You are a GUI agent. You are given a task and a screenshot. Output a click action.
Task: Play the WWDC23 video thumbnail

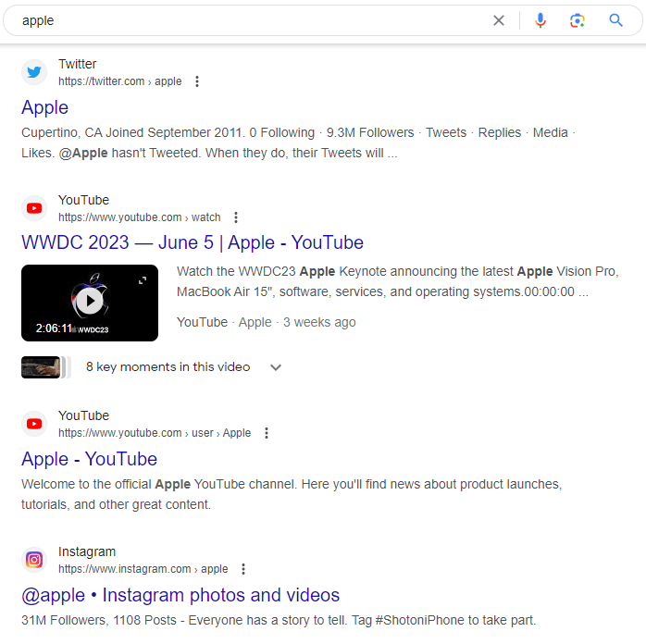[90, 302]
